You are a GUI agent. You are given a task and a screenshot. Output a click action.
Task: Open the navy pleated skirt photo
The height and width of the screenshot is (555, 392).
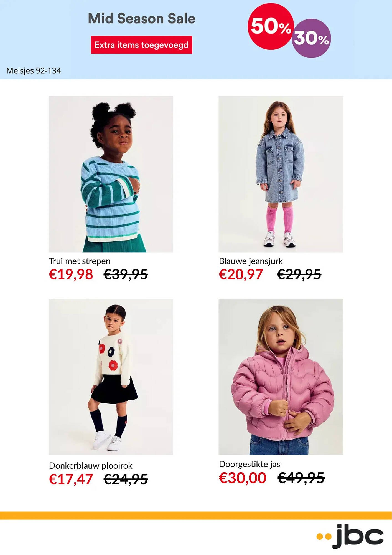click(x=111, y=377)
